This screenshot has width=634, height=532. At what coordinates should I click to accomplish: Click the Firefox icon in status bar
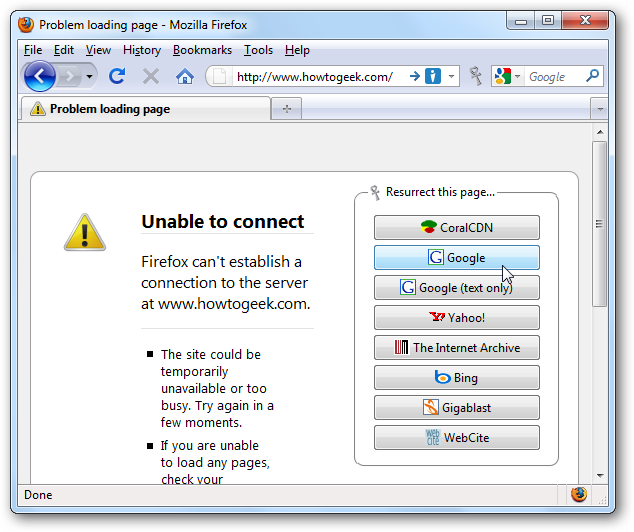[579, 494]
